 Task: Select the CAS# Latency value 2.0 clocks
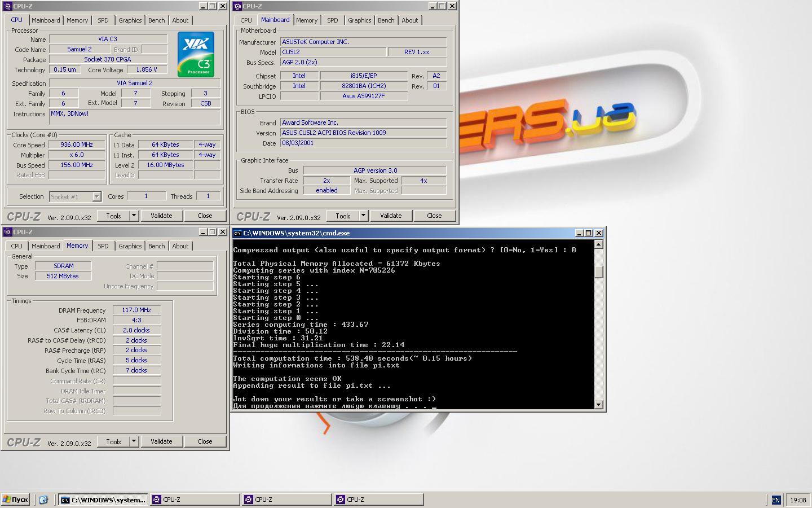pos(136,330)
